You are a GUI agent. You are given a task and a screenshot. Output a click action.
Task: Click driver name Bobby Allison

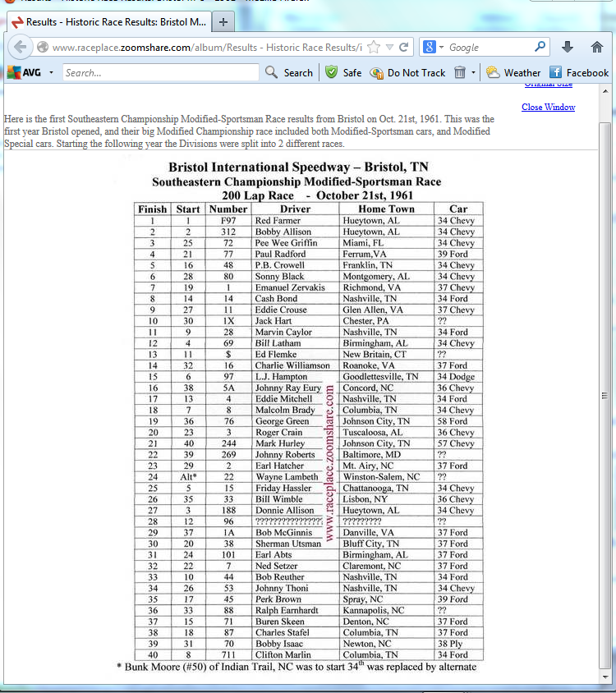coord(283,232)
